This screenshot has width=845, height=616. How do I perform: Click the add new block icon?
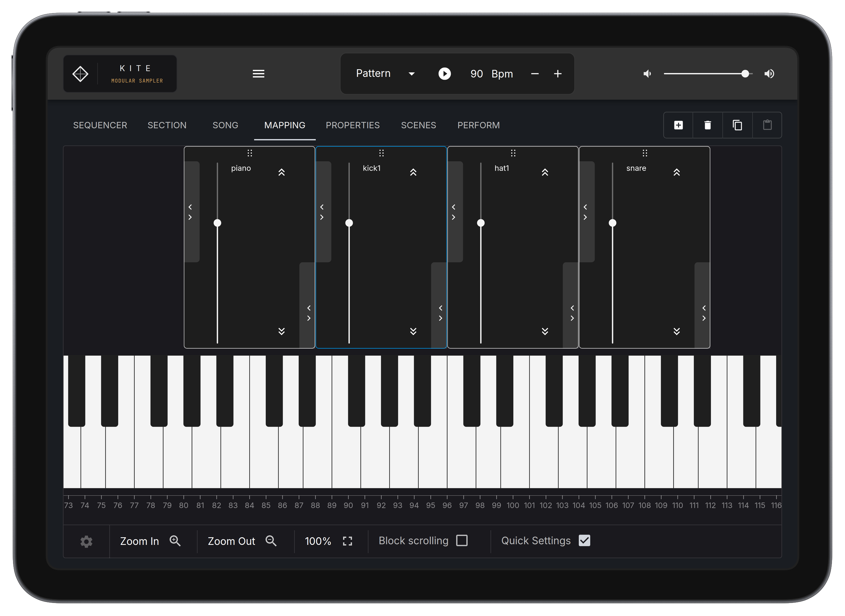(x=678, y=125)
